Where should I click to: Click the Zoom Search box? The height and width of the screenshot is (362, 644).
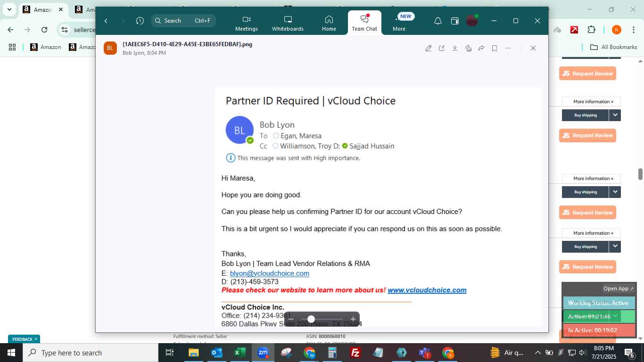pyautogui.click(x=184, y=21)
